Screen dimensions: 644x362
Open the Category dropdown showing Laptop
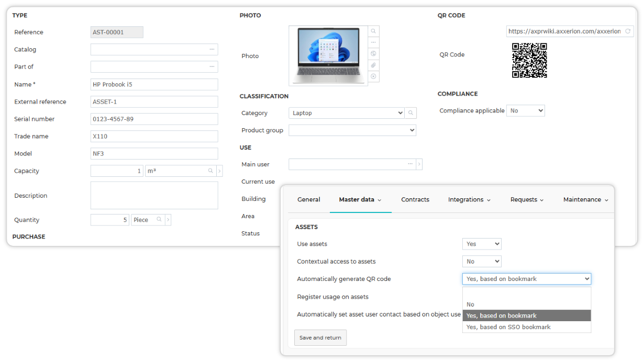[346, 113]
